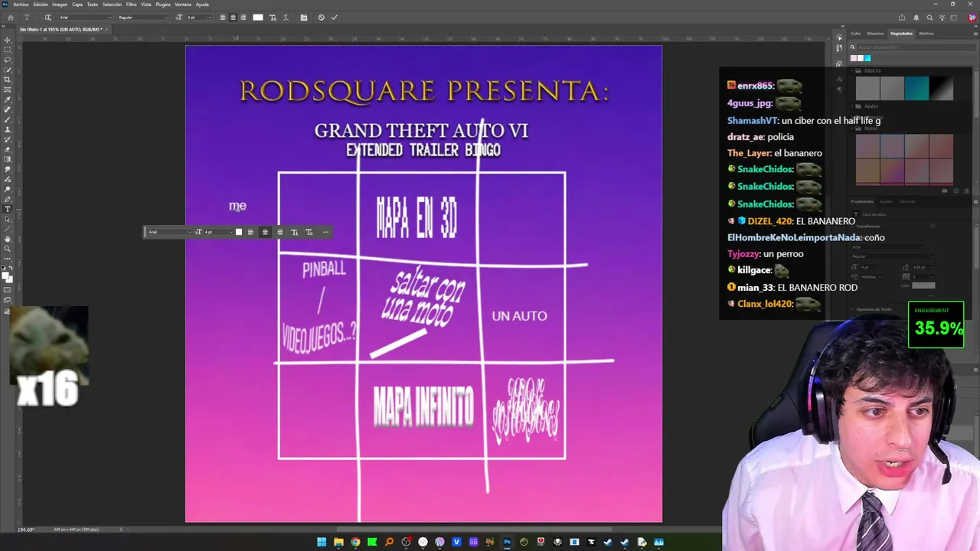The width and height of the screenshot is (980, 551).
Task: Open the Capa menu
Action: 77,4
